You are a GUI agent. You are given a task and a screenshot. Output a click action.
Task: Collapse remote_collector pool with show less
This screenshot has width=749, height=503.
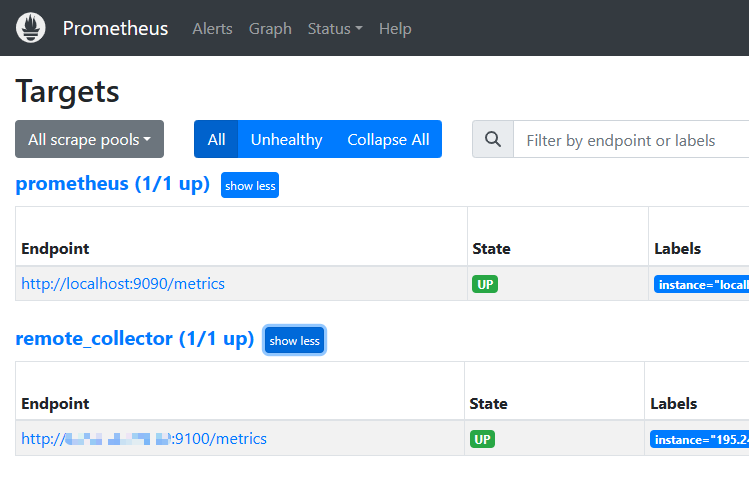coord(294,340)
